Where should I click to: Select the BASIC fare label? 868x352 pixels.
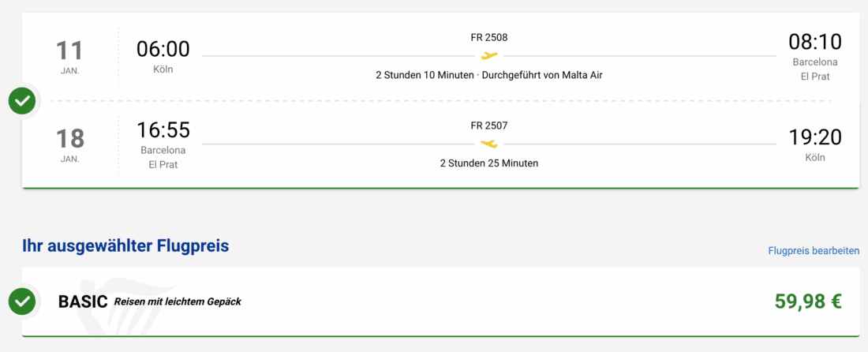83,301
